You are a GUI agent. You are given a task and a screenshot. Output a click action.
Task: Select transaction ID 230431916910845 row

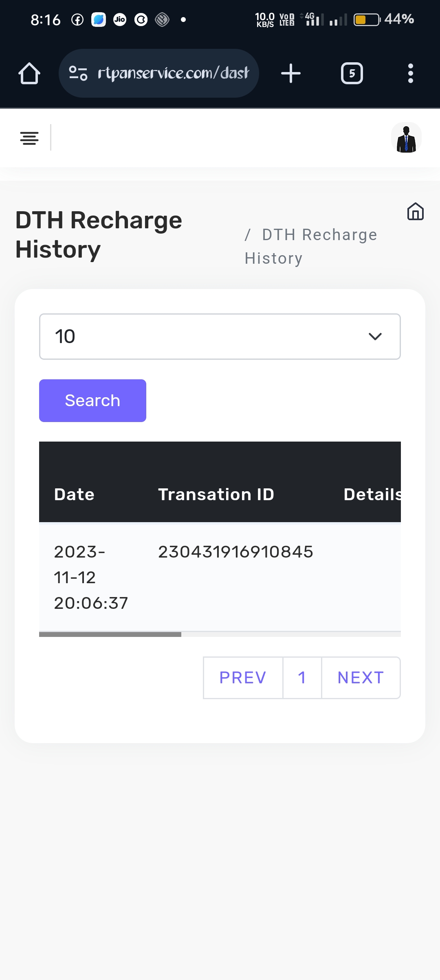coord(235,552)
